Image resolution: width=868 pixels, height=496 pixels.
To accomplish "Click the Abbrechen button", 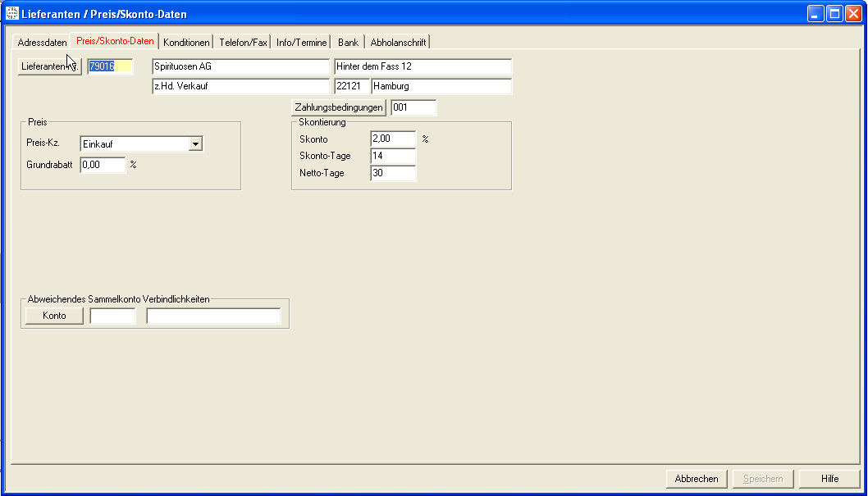I will point(697,479).
